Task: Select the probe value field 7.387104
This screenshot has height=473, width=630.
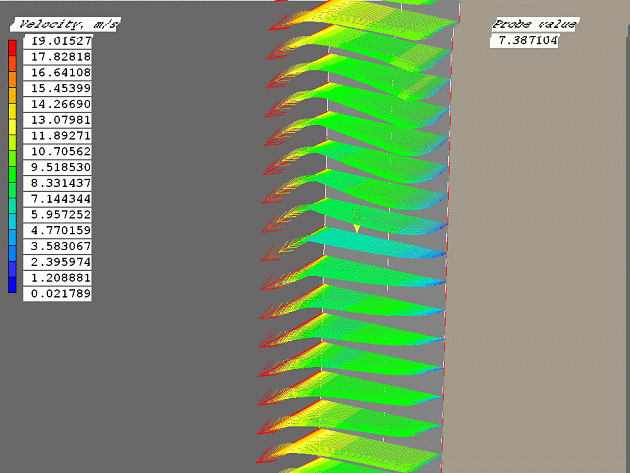Action: pos(524,41)
